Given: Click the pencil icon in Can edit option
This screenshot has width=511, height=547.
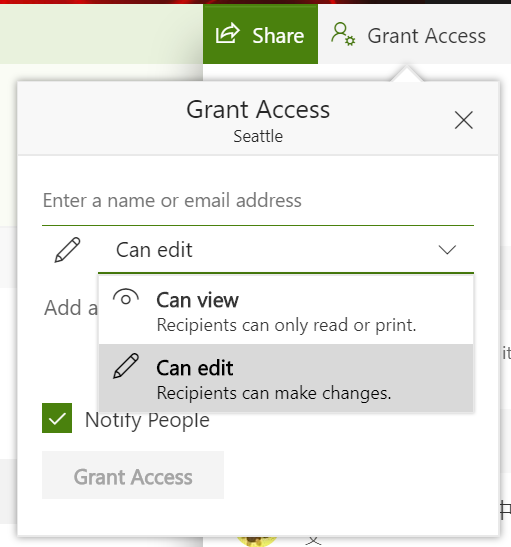Looking at the screenshot, I should point(126,366).
